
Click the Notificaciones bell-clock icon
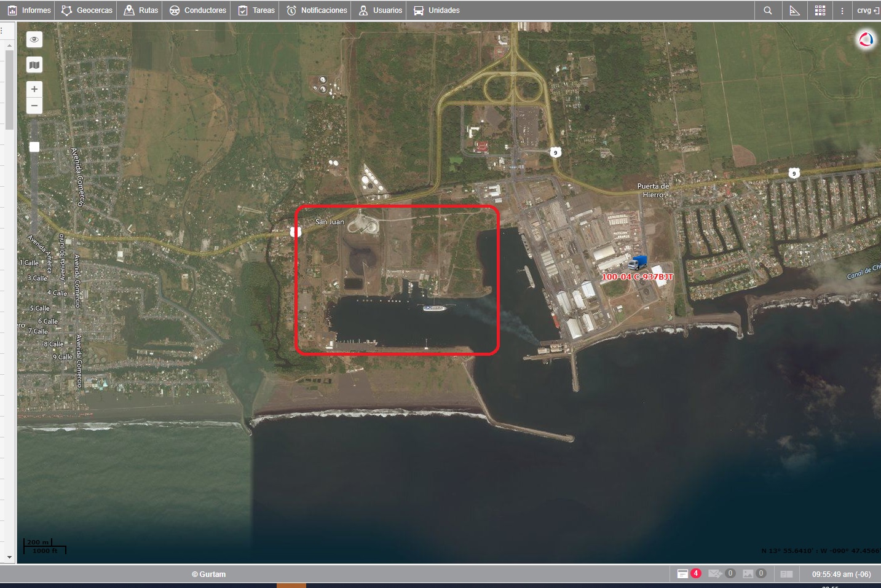pos(291,10)
